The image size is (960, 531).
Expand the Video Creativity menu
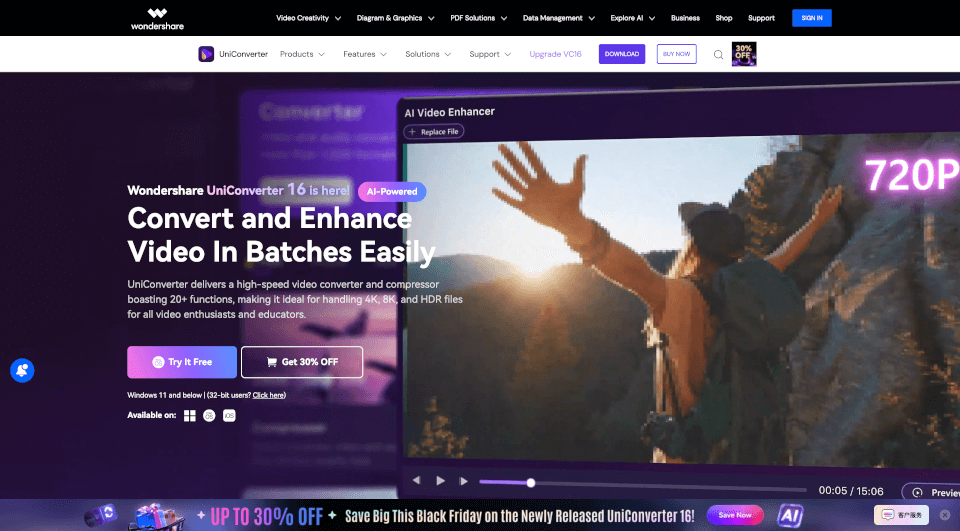pos(308,18)
